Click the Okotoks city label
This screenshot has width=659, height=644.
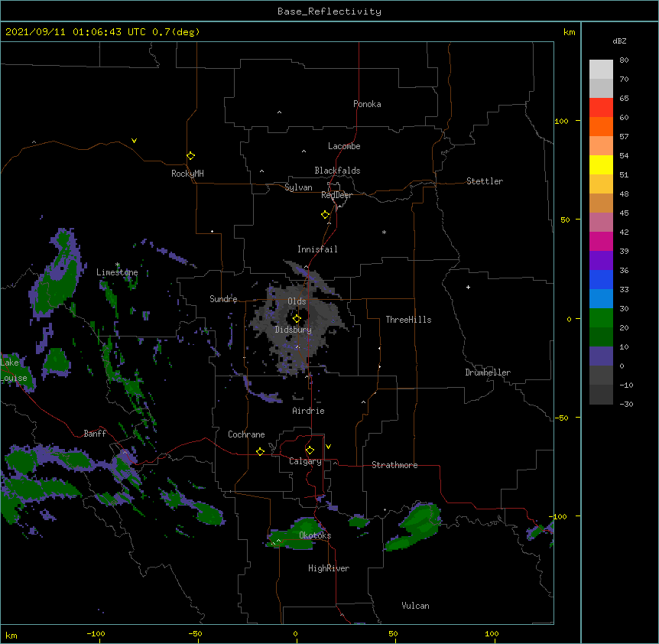coord(315,535)
